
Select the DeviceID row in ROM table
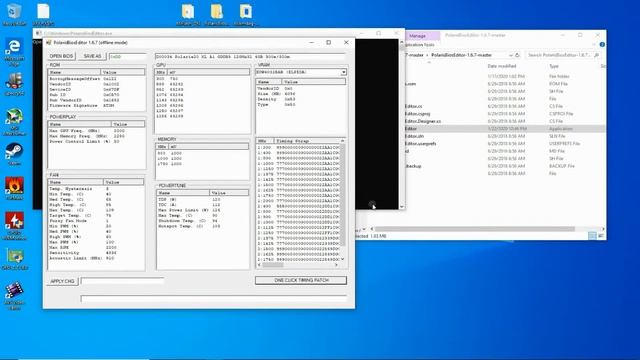coord(96,89)
